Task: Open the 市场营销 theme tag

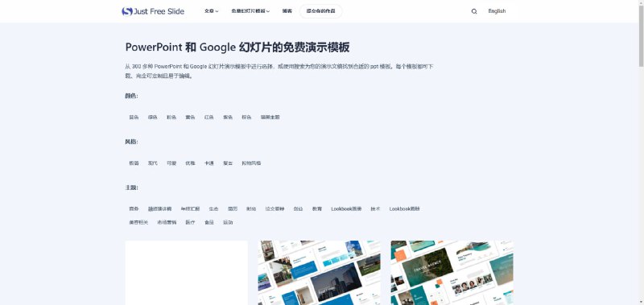Action: tap(167, 222)
